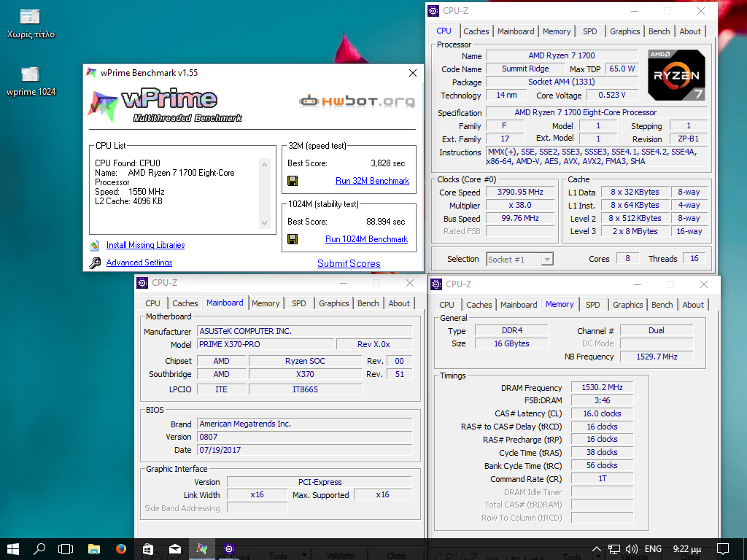Viewport: 747px width, 560px height.
Task: Open the Windows Start menu
Action: 13,549
